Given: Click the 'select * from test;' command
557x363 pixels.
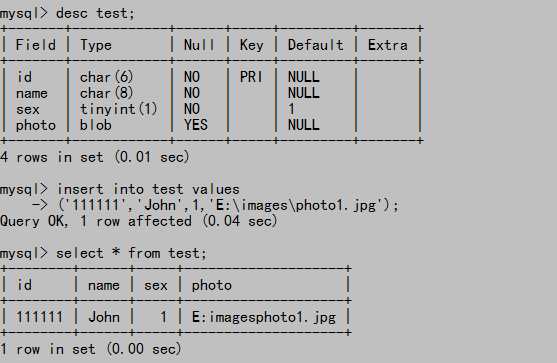Looking at the screenshot, I should coord(131,253).
